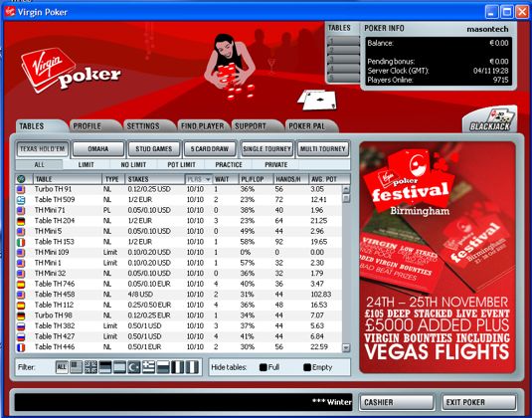Viewport: 532px width, 418px height.
Task: Click table list scrollbar down arrow
Action: click(x=346, y=347)
